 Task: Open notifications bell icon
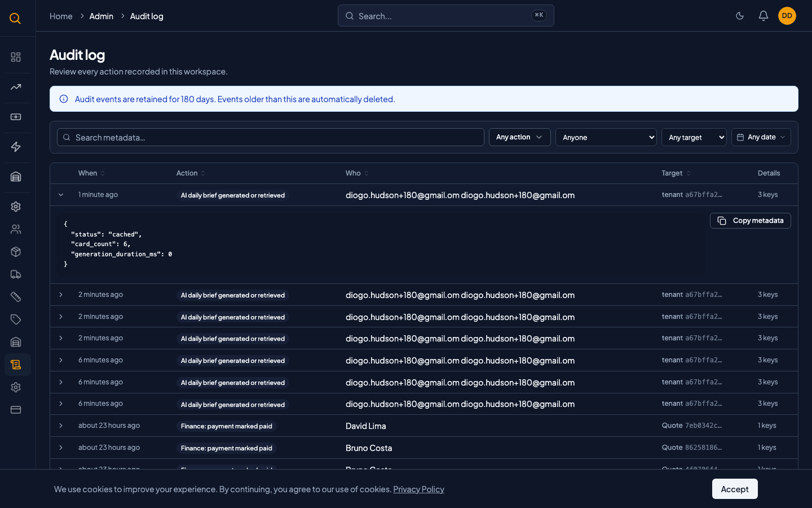[x=764, y=16]
